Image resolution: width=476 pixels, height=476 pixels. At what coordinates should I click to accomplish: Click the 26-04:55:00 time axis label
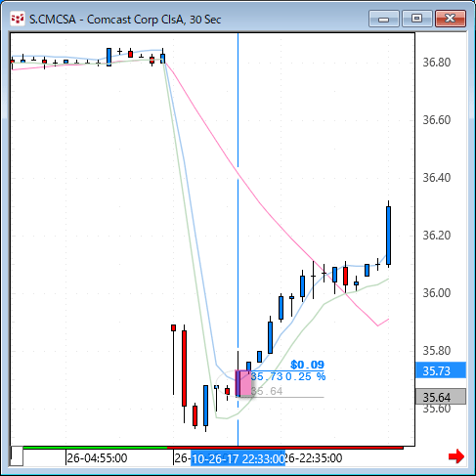[97, 458]
